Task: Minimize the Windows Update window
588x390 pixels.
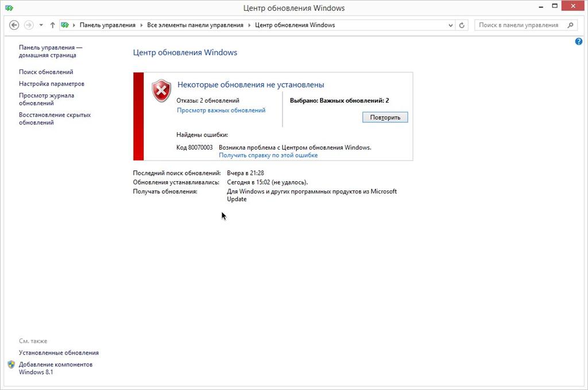Action: pyautogui.click(x=541, y=6)
